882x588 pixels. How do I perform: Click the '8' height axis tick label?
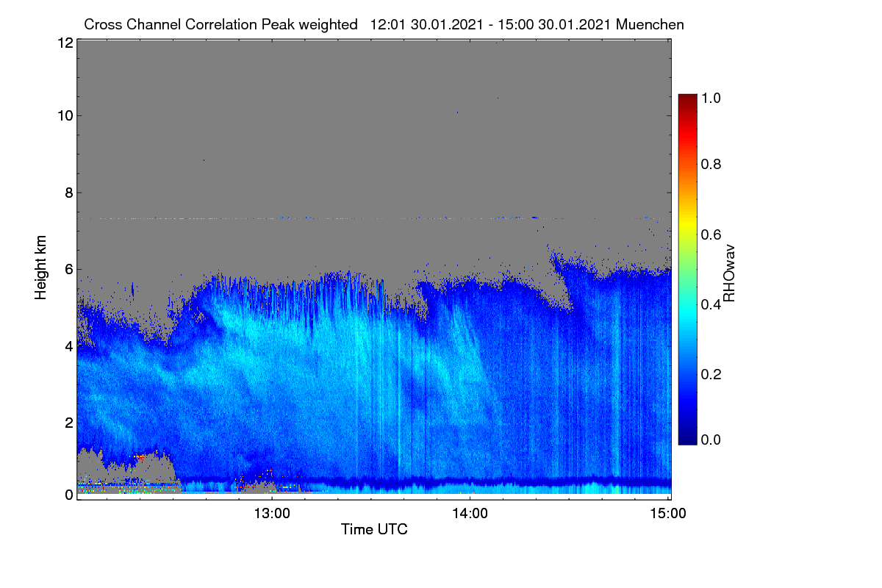pos(68,193)
